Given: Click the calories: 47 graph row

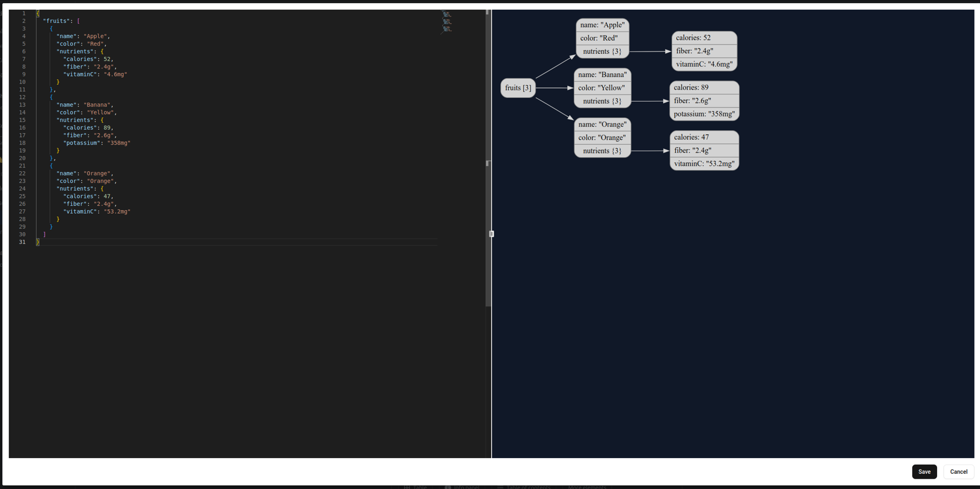Looking at the screenshot, I should pos(705,137).
